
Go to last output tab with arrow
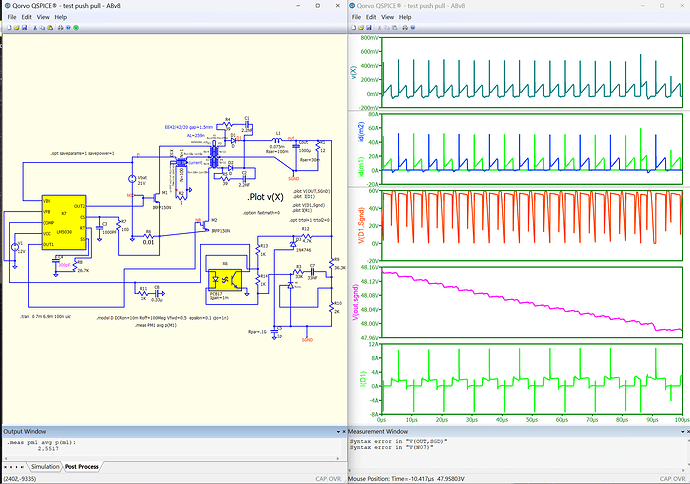[x=22, y=467]
